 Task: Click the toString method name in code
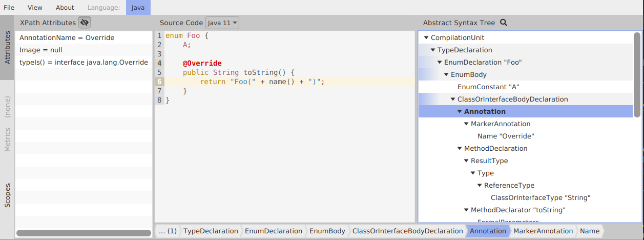(x=261, y=72)
